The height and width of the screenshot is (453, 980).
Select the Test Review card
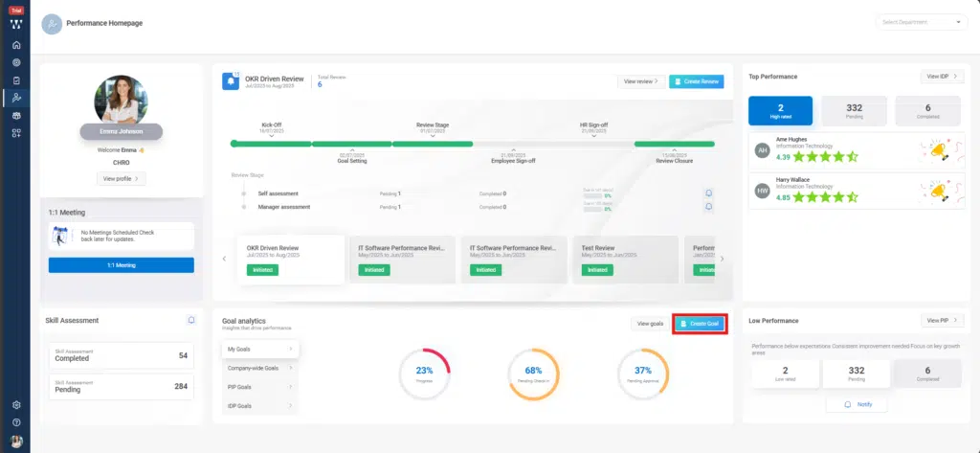pos(626,259)
